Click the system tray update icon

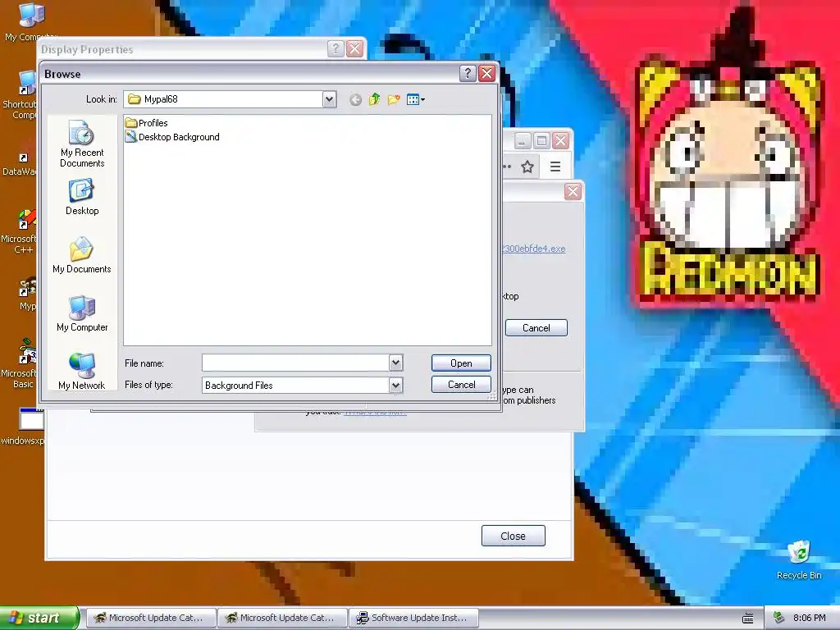(x=779, y=618)
